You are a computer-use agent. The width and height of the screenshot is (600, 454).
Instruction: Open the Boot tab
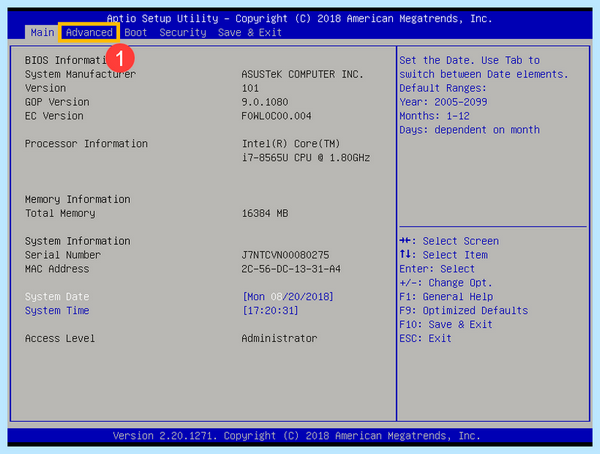tap(135, 33)
